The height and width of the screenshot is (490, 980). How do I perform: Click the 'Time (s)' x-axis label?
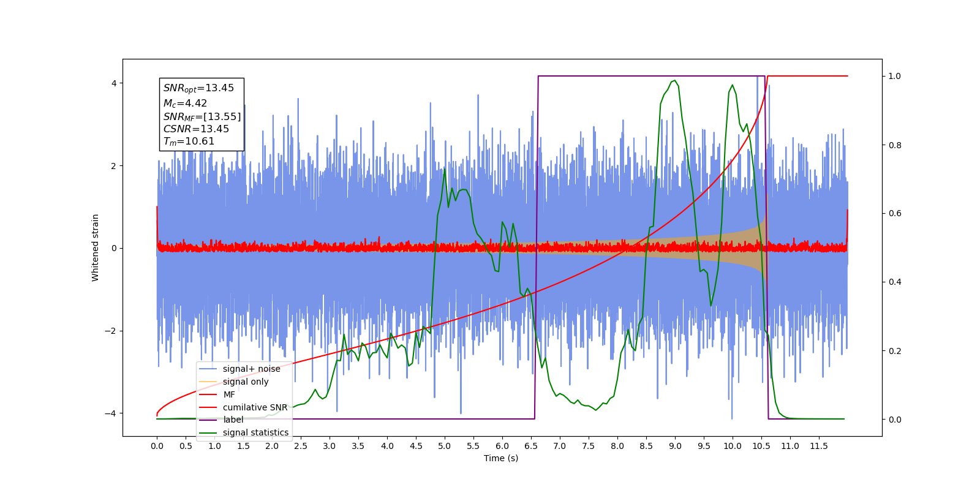(x=501, y=458)
